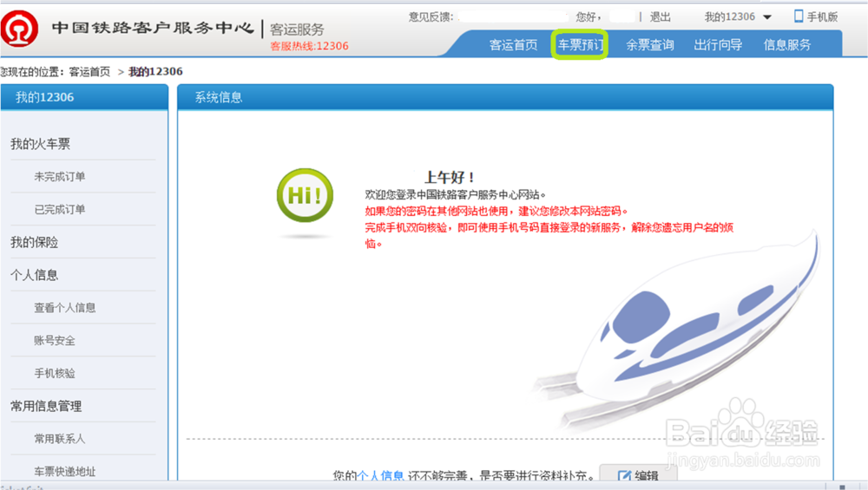Select 常用信息管理 sidebar heading
868x490 pixels.
point(46,406)
